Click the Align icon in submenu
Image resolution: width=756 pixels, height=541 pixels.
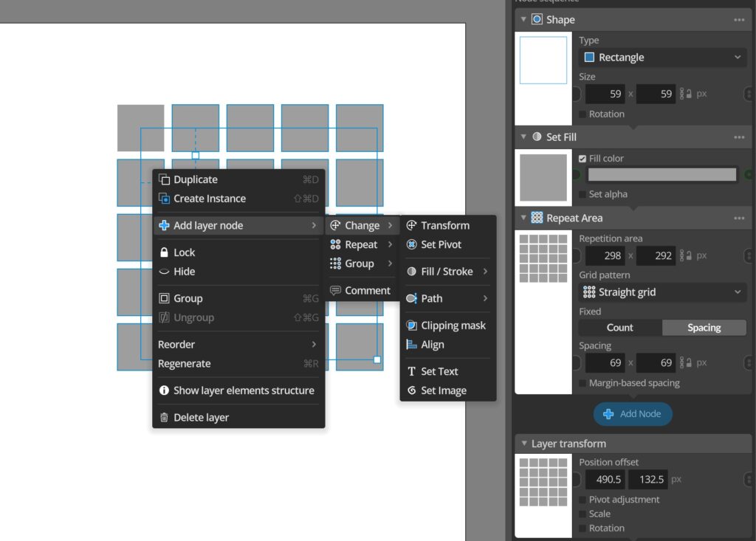[x=412, y=345]
